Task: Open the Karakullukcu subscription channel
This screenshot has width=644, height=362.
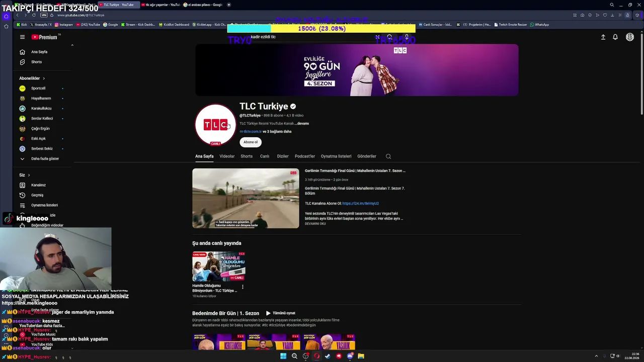Action: pyautogui.click(x=41, y=109)
